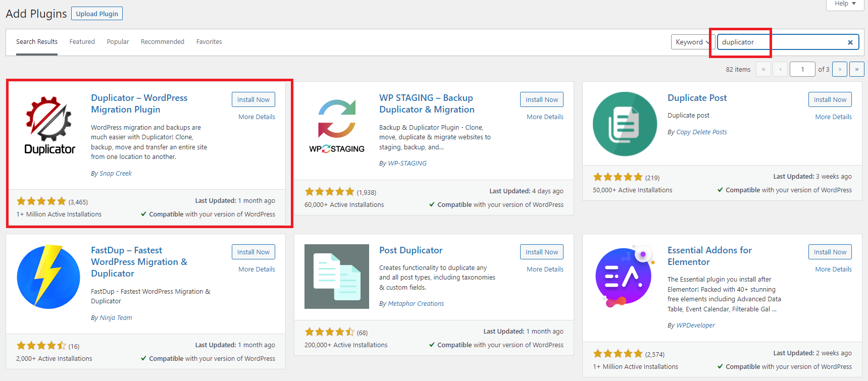
Task: Open the Post Duplicator title link
Action: tap(411, 250)
